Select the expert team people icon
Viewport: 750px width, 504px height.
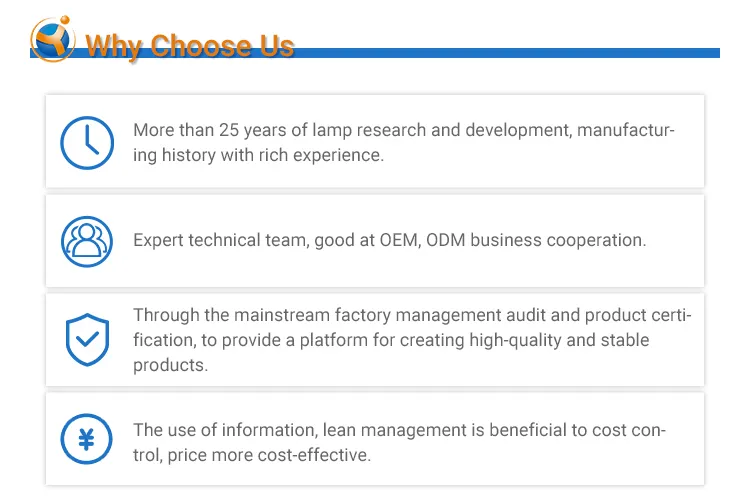pyautogui.click(x=87, y=241)
